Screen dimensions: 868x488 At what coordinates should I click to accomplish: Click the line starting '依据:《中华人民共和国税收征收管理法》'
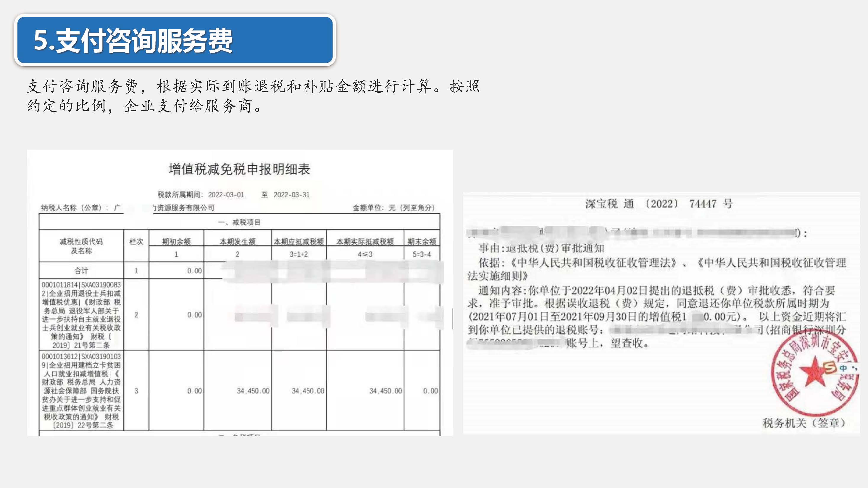pyautogui.click(x=657, y=269)
